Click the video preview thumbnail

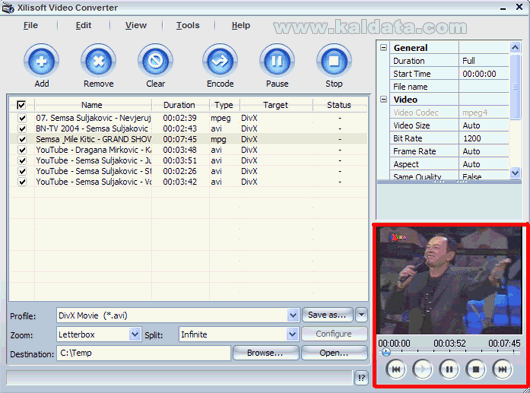click(x=450, y=280)
